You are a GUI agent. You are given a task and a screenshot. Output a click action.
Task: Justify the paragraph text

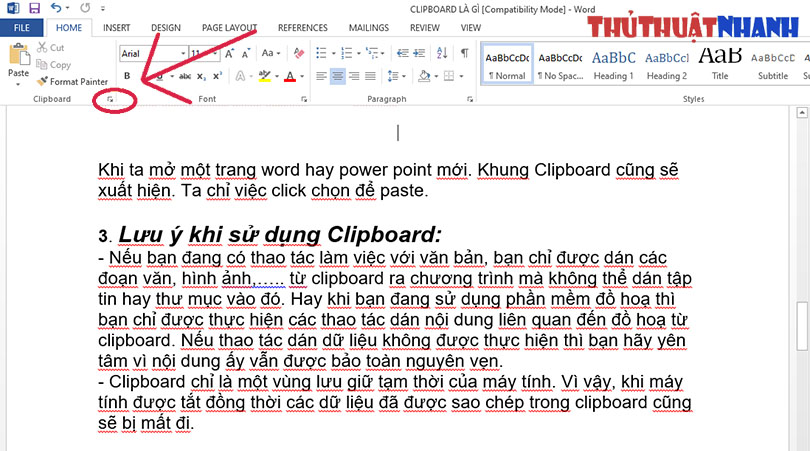click(x=370, y=76)
